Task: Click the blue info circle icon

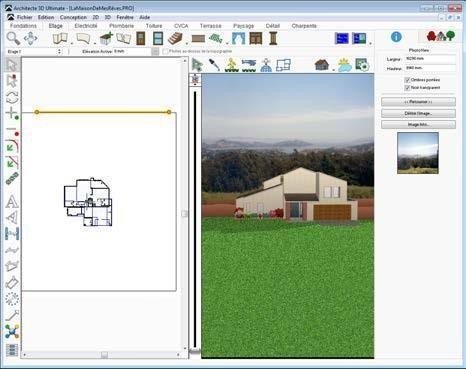Action: click(x=396, y=37)
